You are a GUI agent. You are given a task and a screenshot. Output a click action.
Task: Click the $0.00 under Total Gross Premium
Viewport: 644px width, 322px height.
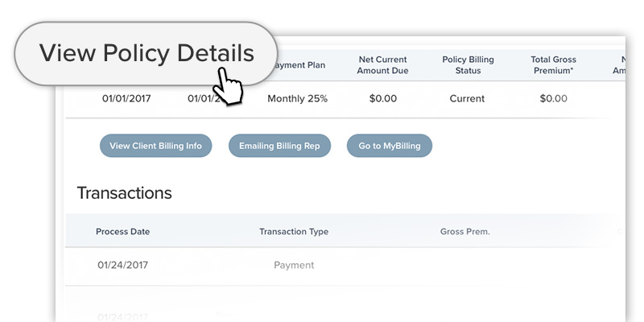point(553,99)
